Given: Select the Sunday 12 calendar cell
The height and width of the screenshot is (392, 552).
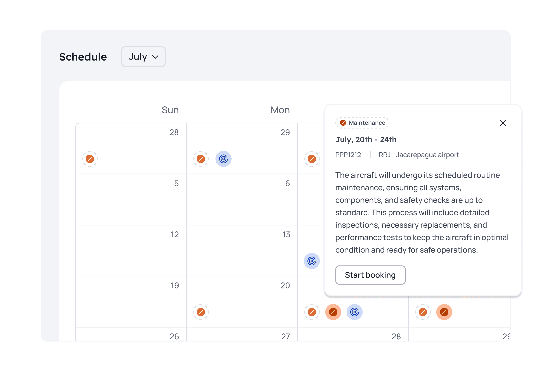Looking at the screenshot, I should 131,251.
